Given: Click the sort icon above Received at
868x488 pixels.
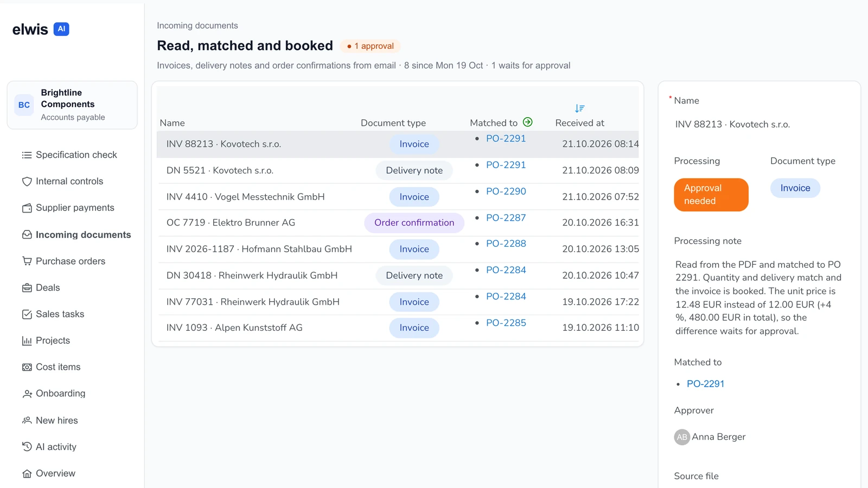Looking at the screenshot, I should coord(579,108).
